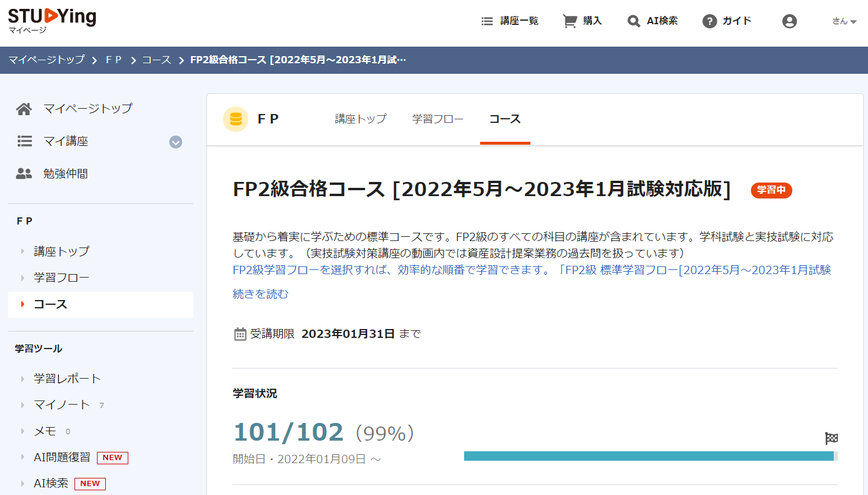Open the 講座トップ tab
This screenshot has width=868, height=495.
coord(361,119)
